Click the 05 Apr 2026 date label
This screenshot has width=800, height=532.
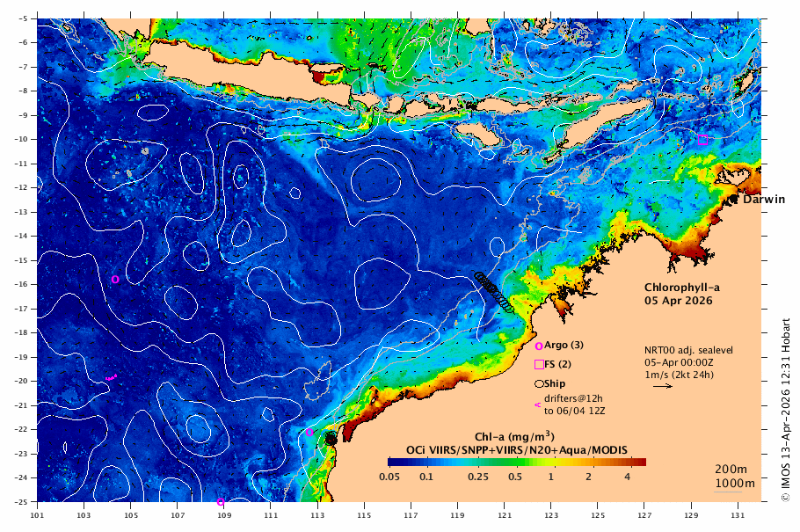point(678,301)
